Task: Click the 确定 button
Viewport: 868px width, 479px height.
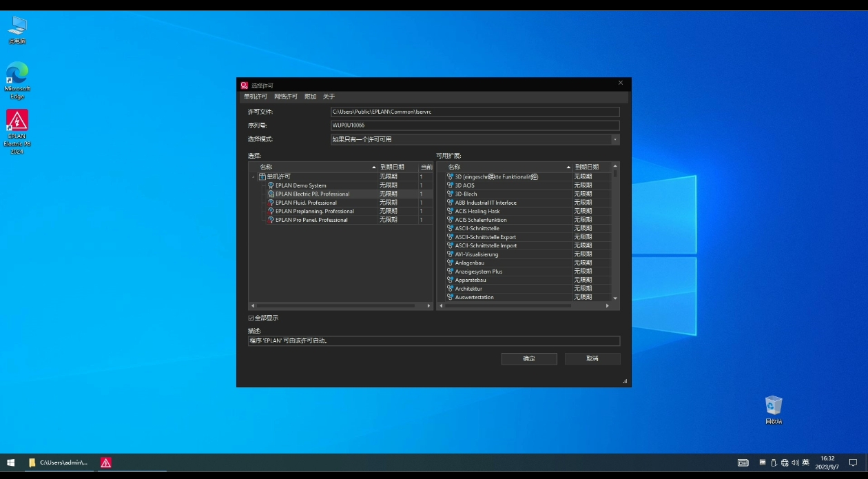Action: pos(529,358)
